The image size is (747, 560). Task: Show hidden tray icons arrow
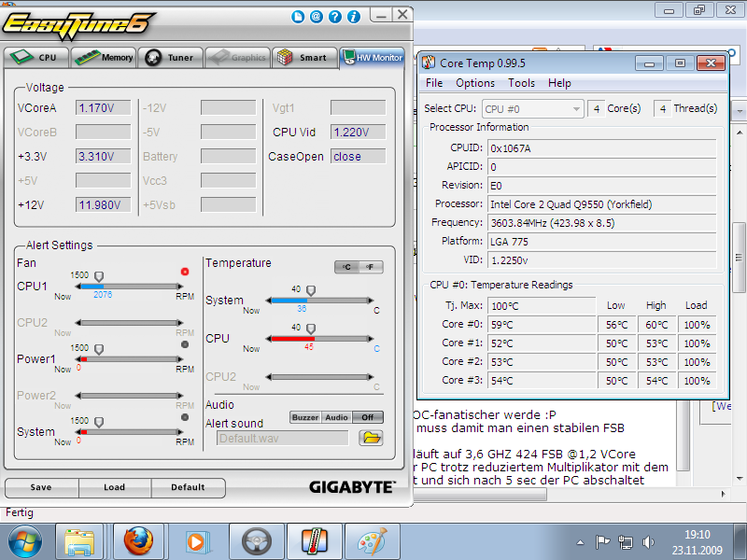[x=580, y=542]
